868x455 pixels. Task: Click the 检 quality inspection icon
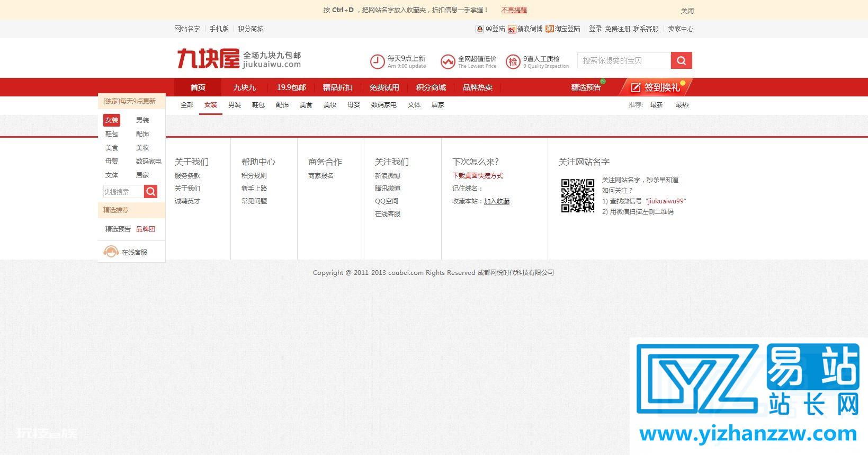click(x=513, y=62)
